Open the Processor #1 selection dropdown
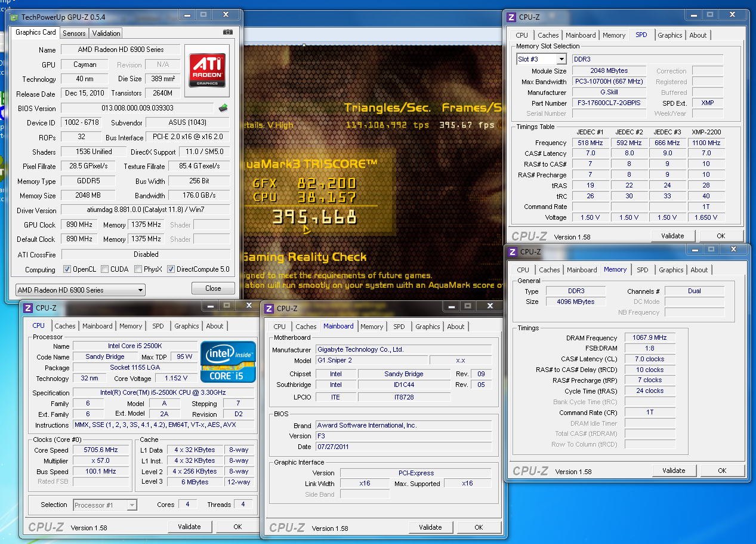Viewport: 756px width, 544px height. click(105, 505)
